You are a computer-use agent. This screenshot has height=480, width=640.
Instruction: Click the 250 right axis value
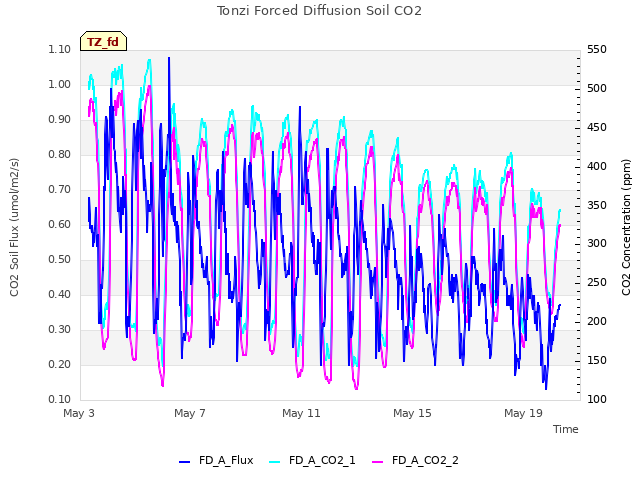click(597, 282)
